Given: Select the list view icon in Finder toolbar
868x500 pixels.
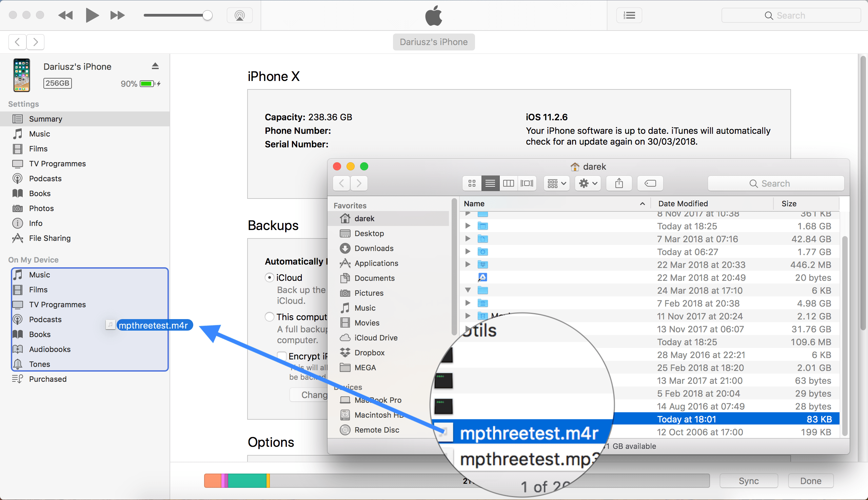Looking at the screenshot, I should click(x=491, y=184).
